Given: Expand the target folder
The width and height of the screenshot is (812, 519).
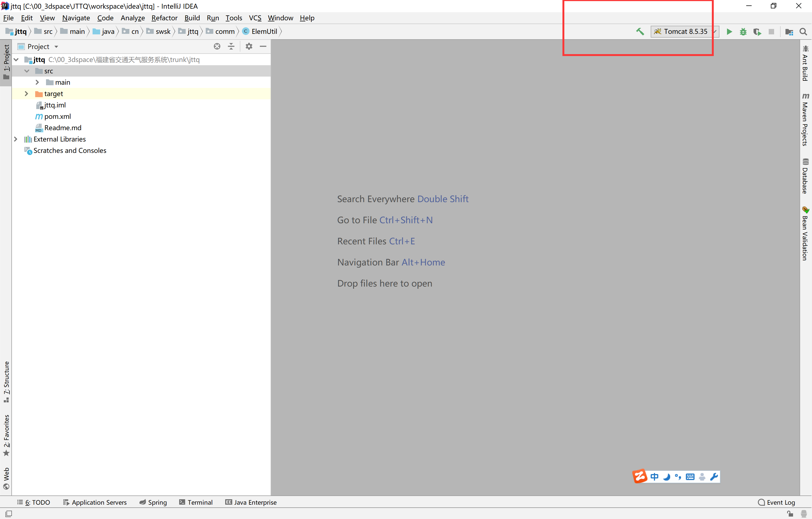Looking at the screenshot, I should [x=26, y=94].
